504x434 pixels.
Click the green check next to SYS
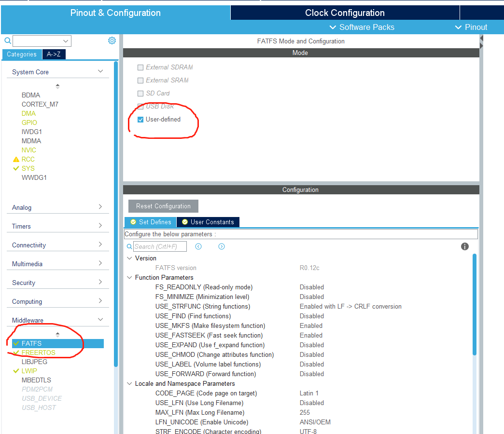pyautogui.click(x=16, y=168)
